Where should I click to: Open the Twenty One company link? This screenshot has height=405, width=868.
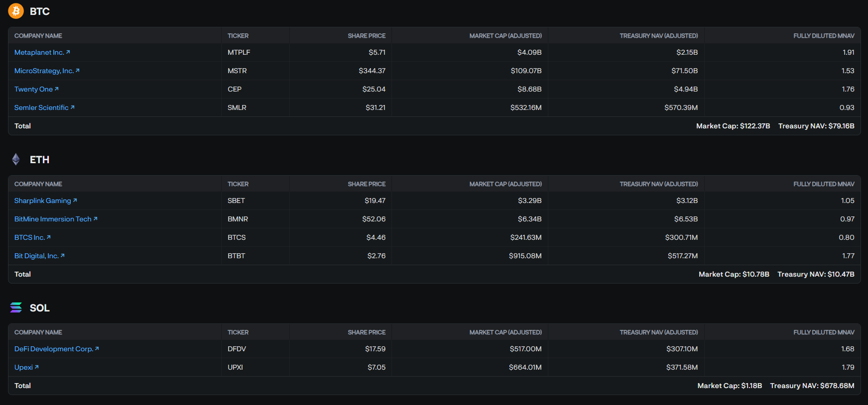coord(36,89)
